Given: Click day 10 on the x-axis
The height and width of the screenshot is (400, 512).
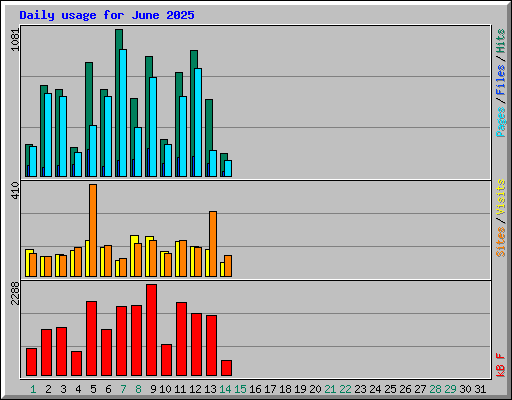Looking at the screenshot, I should (165, 389).
